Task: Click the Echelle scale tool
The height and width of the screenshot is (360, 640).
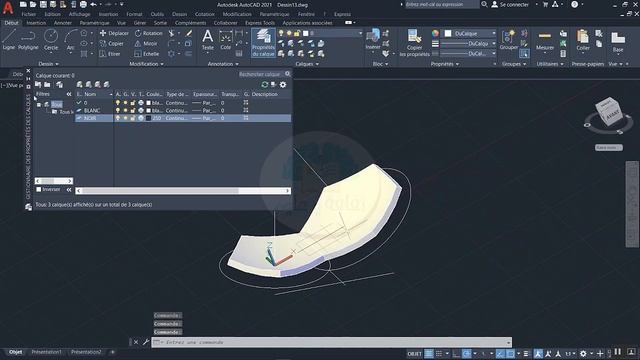Action: click(x=147, y=53)
